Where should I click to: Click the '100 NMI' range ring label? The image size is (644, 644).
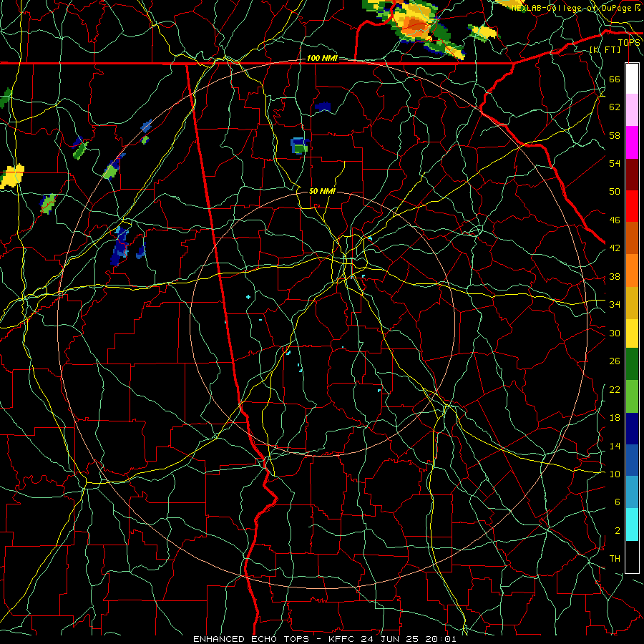pos(321,58)
